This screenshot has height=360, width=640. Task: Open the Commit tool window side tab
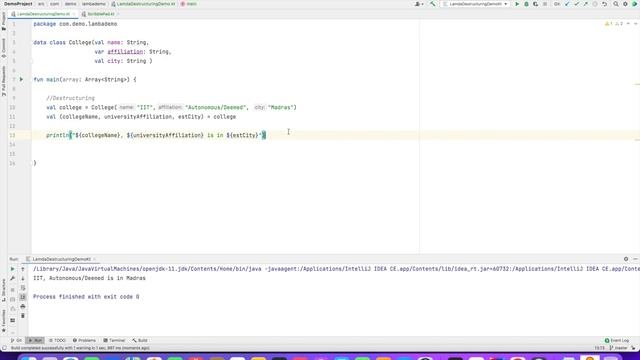[x=4, y=48]
